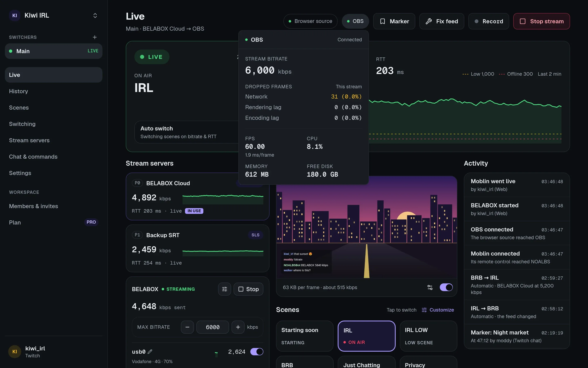Switch to the IRL LOW scene
The height and width of the screenshot is (368, 588).
click(428, 336)
